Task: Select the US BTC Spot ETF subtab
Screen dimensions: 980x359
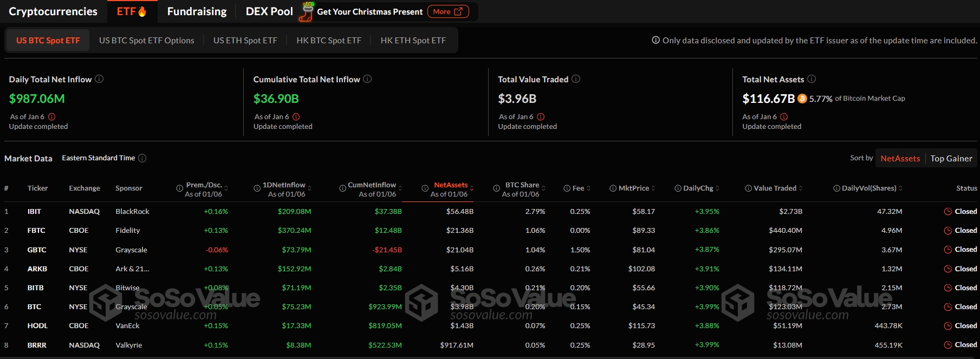Action: click(x=48, y=41)
